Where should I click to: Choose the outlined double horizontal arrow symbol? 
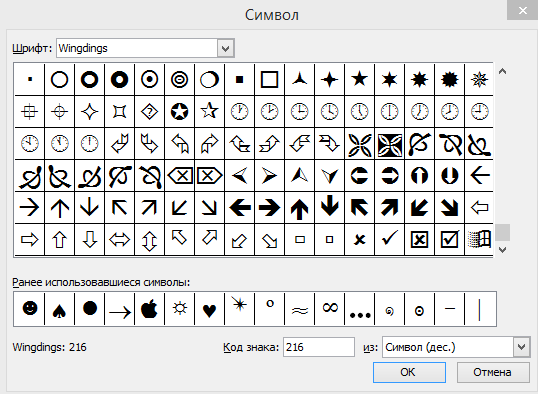(119, 239)
